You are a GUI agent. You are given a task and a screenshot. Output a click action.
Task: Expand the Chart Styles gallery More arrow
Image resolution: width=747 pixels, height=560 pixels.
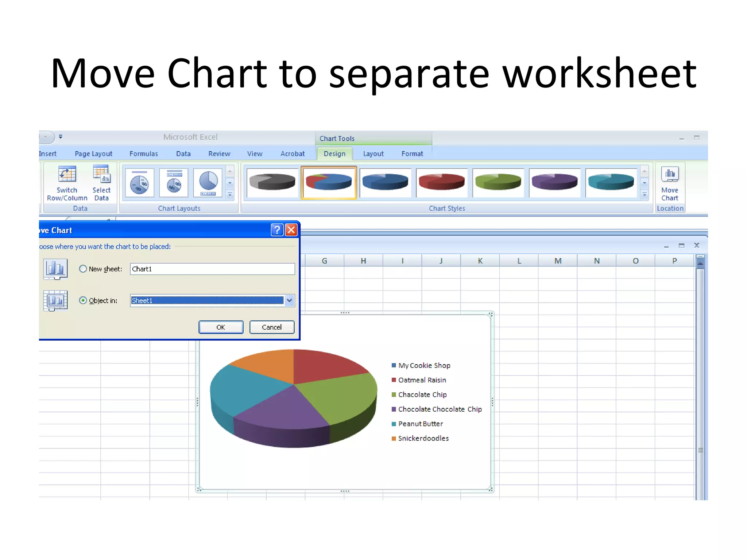645,195
